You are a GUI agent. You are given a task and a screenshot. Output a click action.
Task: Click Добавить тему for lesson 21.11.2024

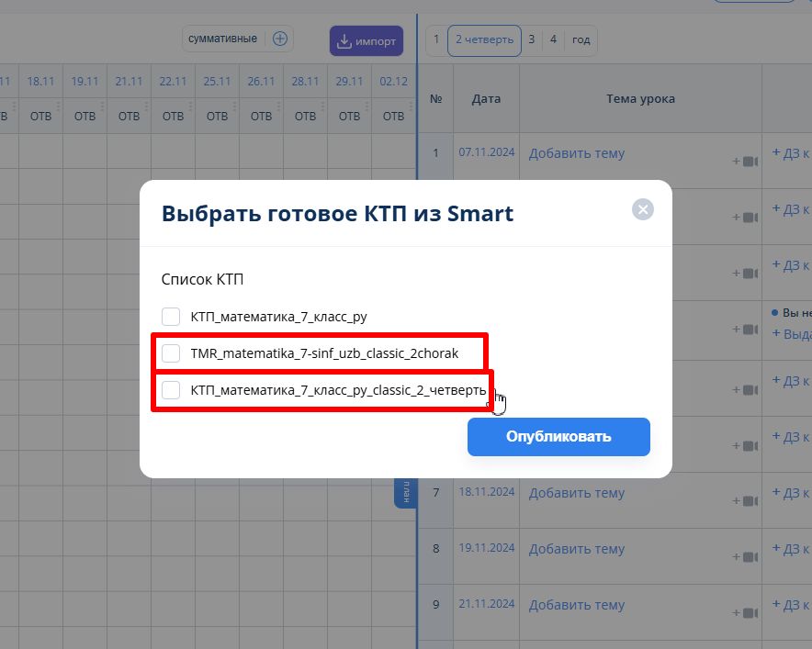576,605
